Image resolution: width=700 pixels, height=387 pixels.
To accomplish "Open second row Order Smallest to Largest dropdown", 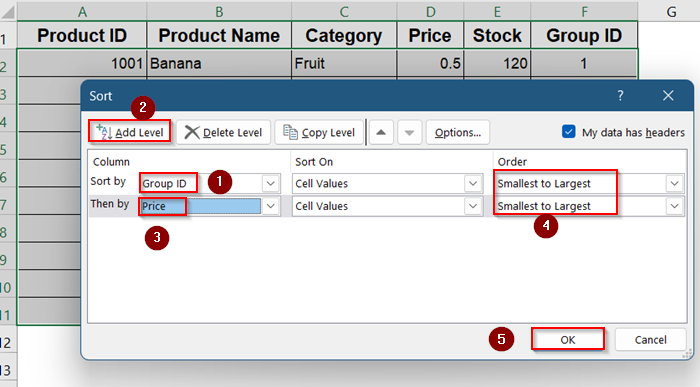I will [x=675, y=206].
